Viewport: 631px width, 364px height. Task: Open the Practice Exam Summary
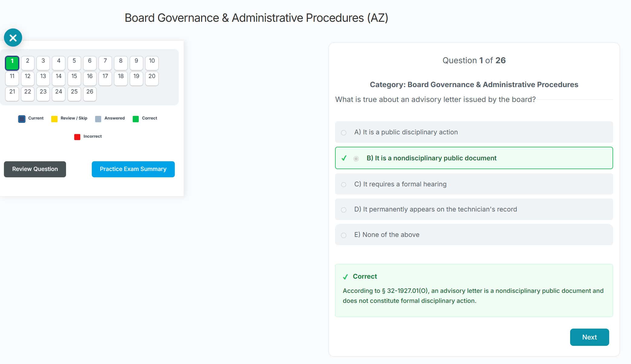(133, 169)
